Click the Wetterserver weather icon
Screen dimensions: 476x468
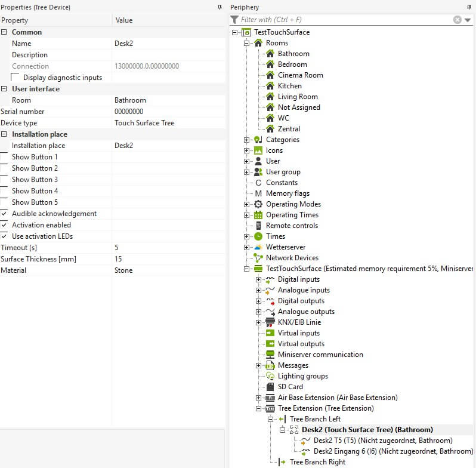258,247
